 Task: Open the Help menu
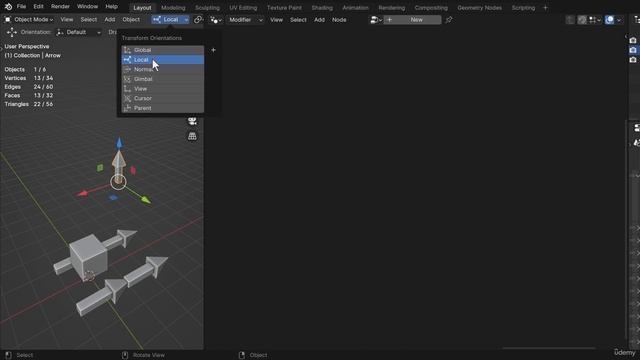[x=111, y=7]
